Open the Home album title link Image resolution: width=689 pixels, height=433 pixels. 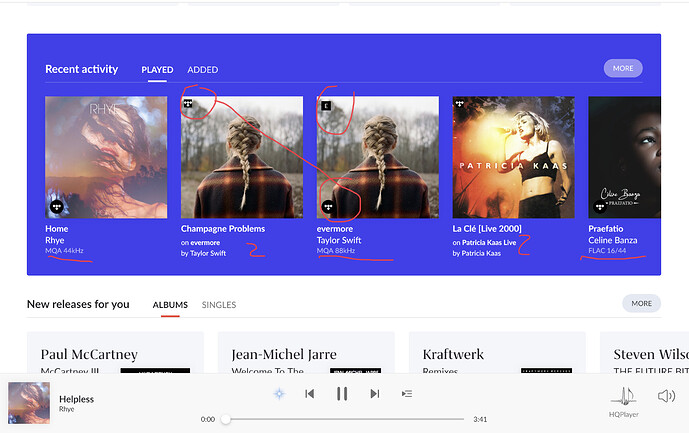57,229
